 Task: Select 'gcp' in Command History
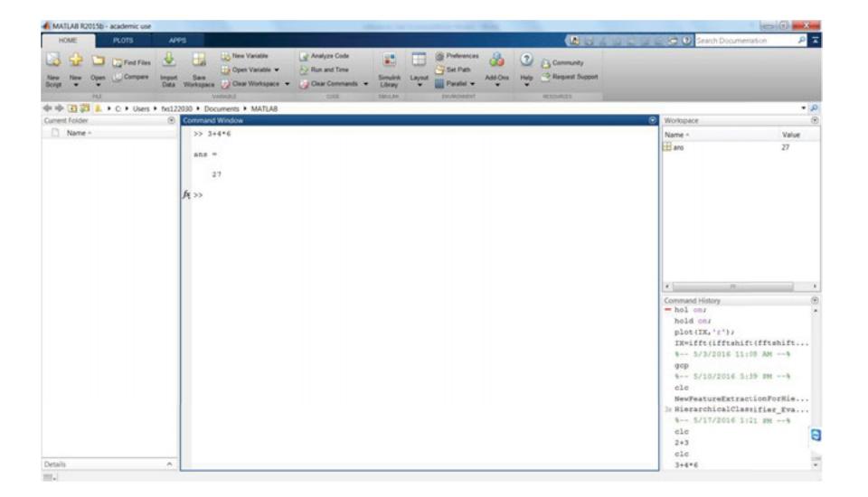coord(682,365)
